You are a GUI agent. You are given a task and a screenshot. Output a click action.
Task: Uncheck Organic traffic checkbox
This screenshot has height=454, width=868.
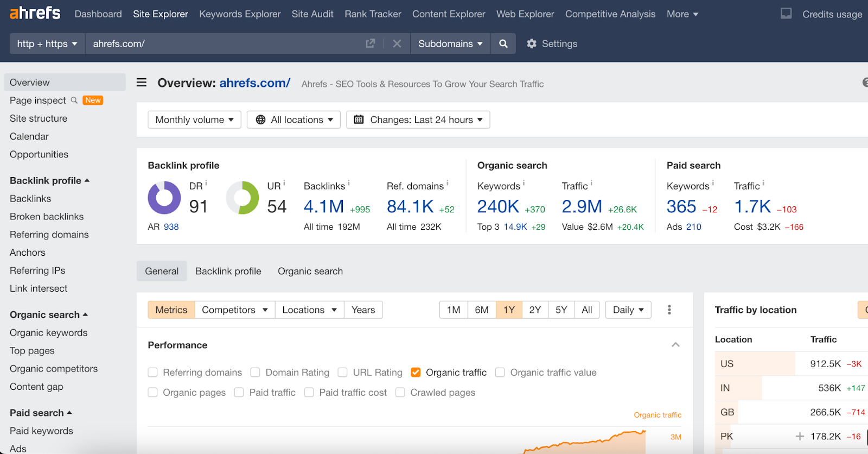pyautogui.click(x=416, y=373)
